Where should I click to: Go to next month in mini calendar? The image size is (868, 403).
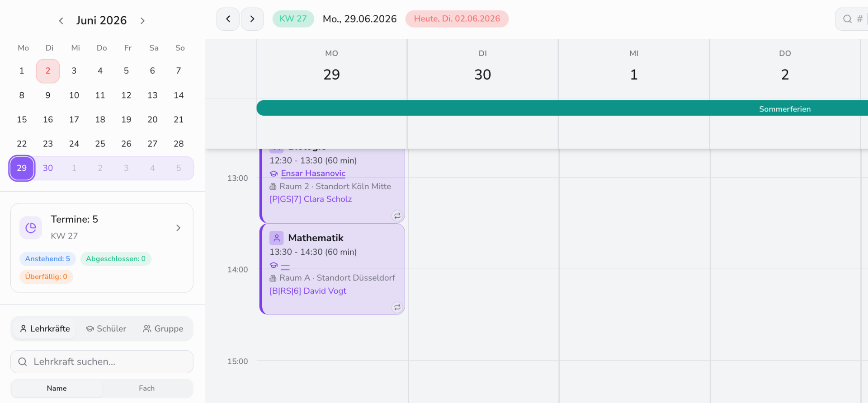(142, 21)
